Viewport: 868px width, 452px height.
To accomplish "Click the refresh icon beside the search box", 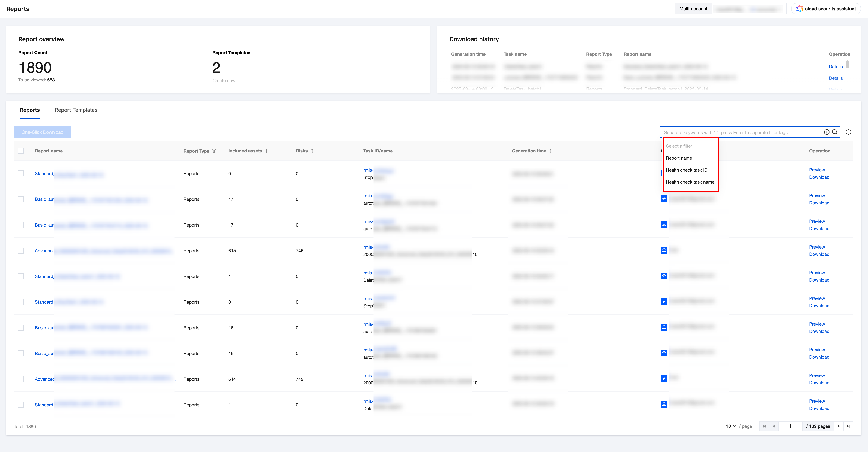I will (x=849, y=132).
